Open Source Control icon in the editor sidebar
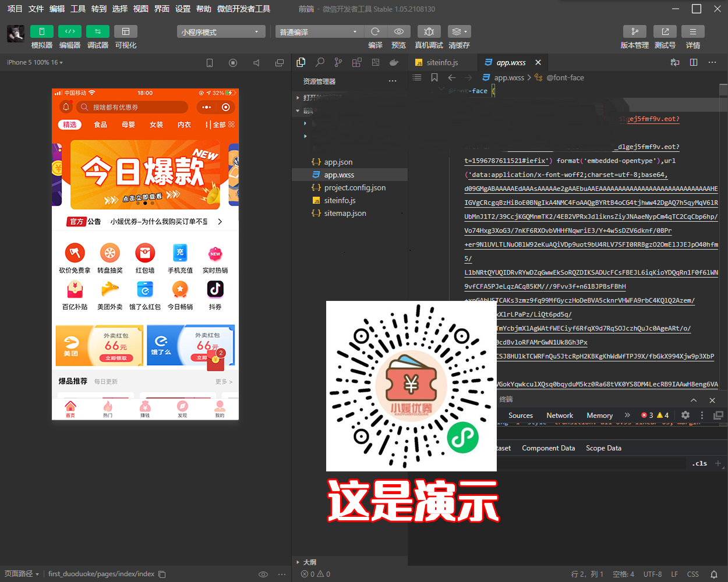The height and width of the screenshot is (582, 728). point(338,62)
